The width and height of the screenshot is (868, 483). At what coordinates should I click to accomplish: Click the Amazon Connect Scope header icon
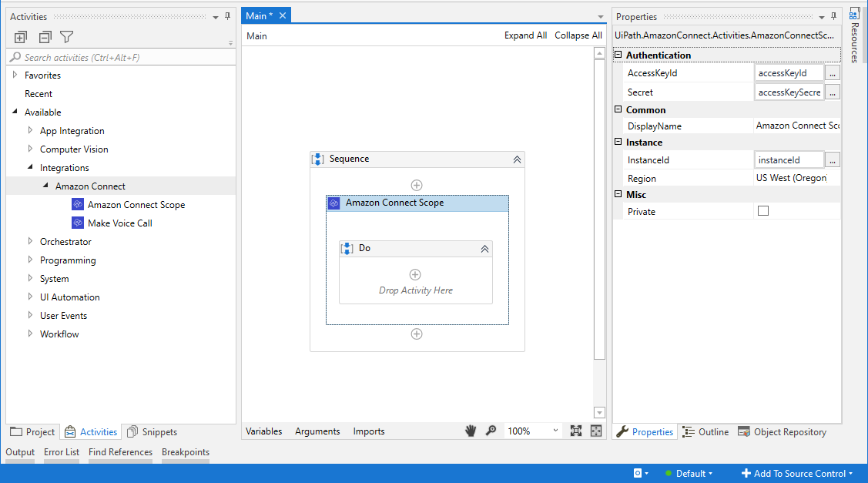click(333, 203)
